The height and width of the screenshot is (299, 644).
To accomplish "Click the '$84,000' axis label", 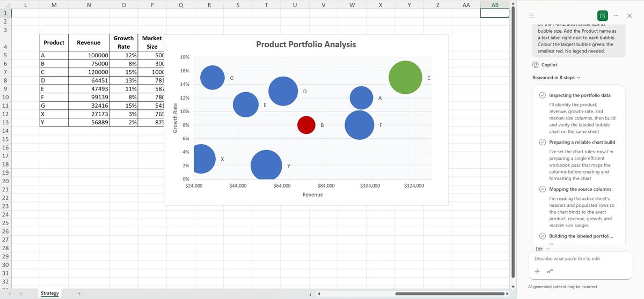I will (x=326, y=186).
